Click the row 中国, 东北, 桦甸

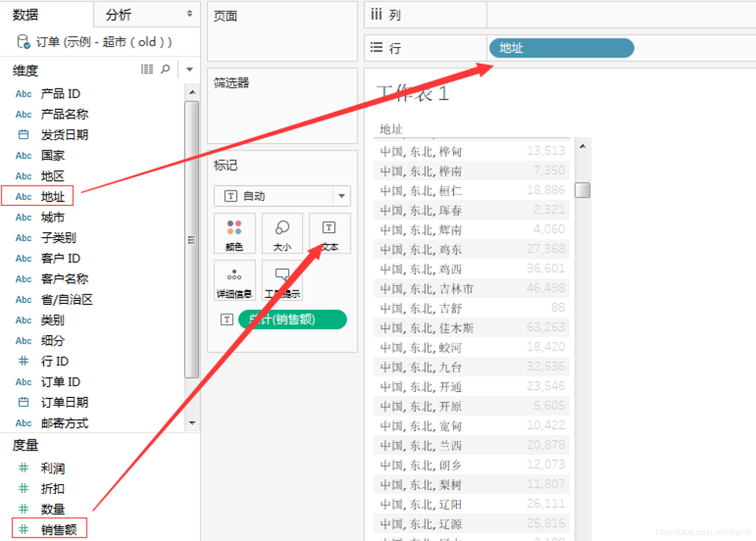click(x=472, y=151)
